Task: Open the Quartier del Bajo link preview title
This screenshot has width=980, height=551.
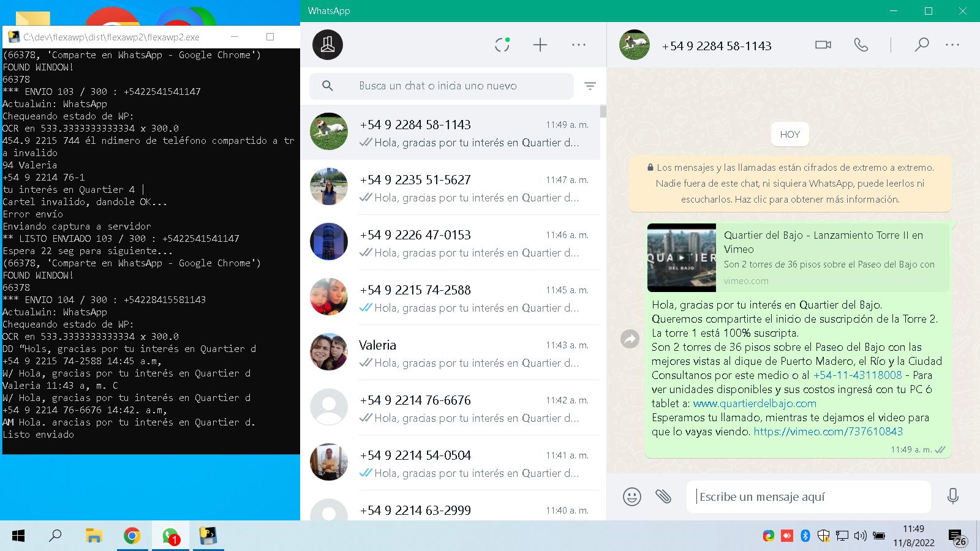Action: tap(823, 242)
